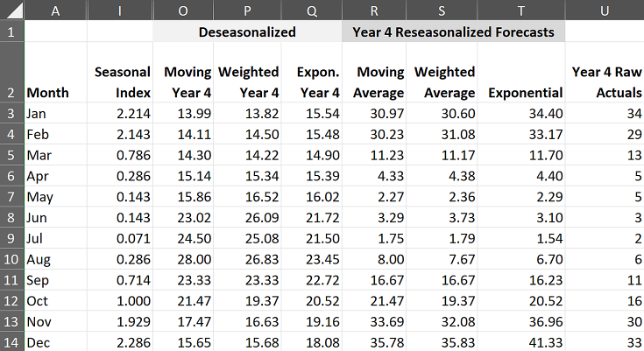Select column header A

pyautogui.click(x=55, y=11)
